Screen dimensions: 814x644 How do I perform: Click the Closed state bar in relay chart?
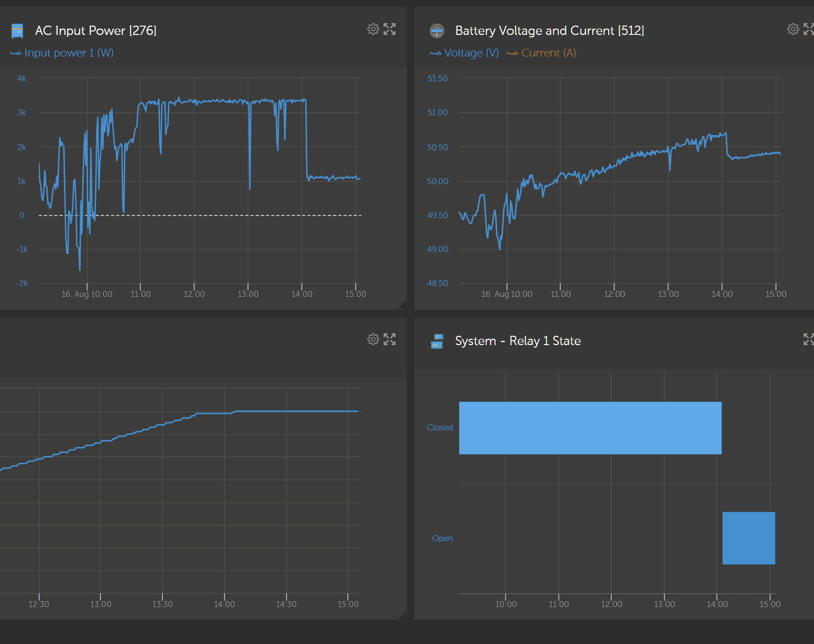tap(590, 428)
